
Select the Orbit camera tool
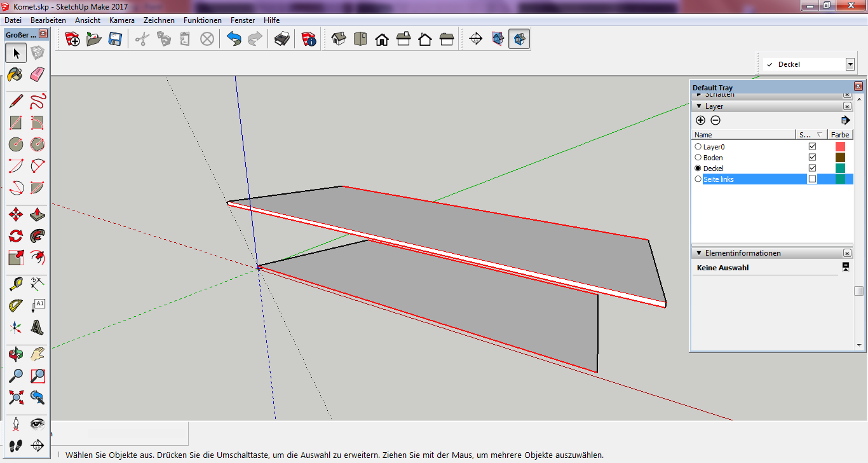[x=16, y=353]
